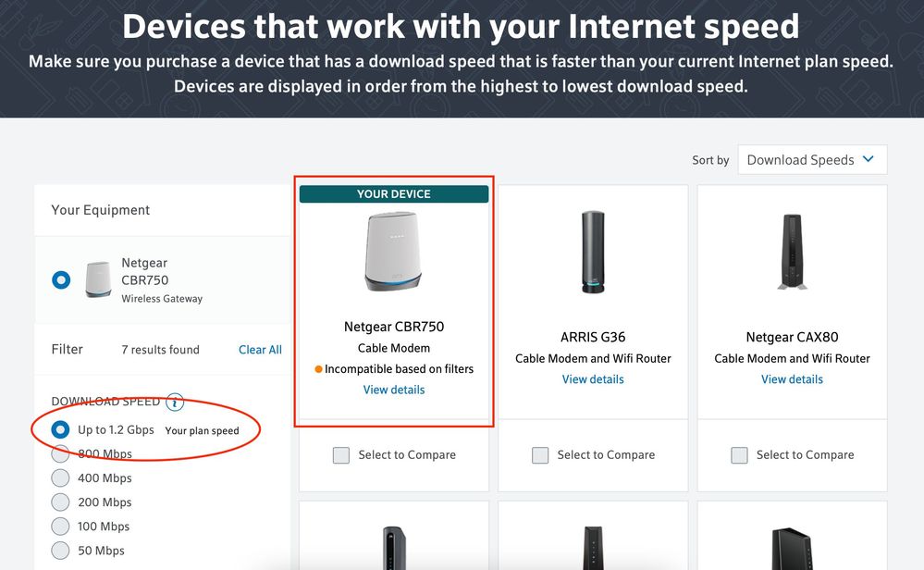Open View details for ARRIS G36
The width and height of the screenshot is (924, 570).
(593, 379)
